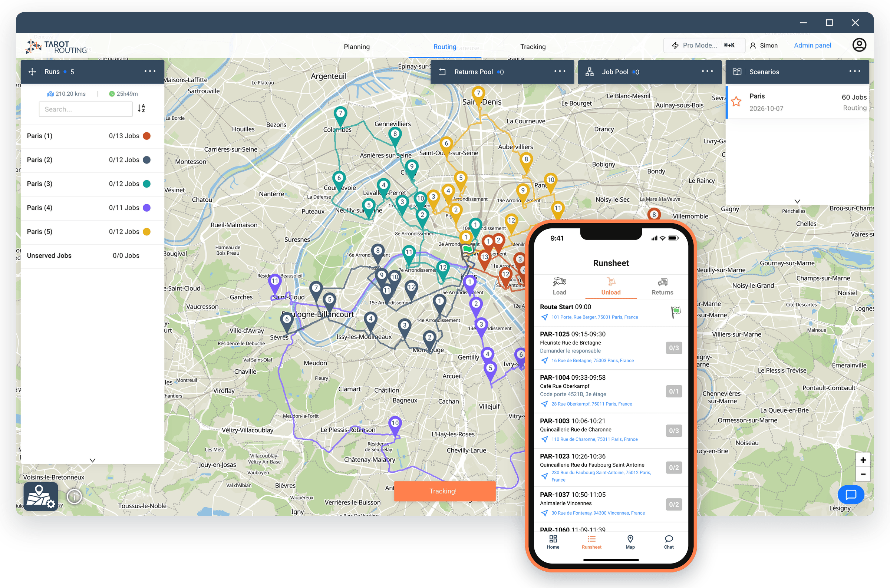
Task: Select the Paris (1) run row
Action: point(92,136)
